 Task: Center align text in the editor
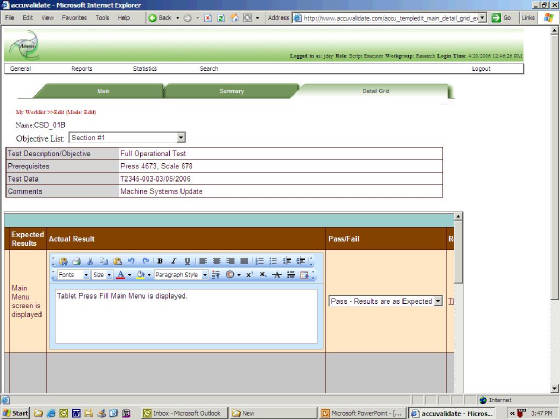(216, 261)
